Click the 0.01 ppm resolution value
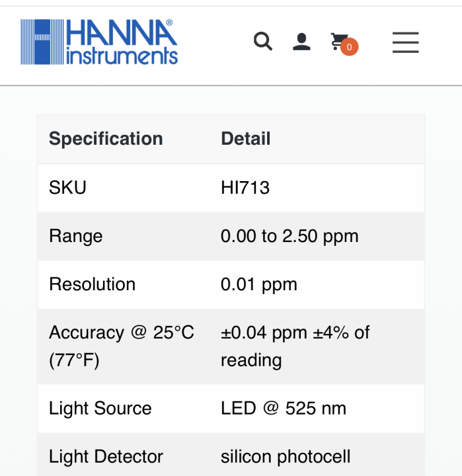462x476 pixels. [x=259, y=284]
